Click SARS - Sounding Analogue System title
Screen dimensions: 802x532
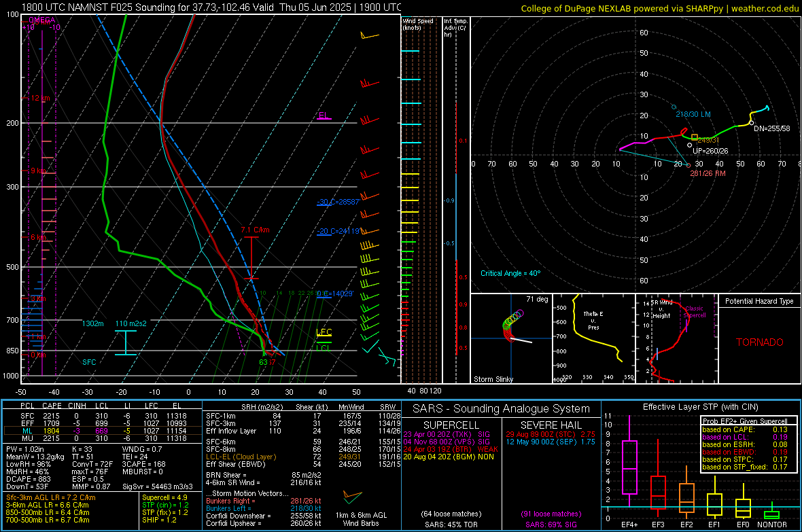501,409
